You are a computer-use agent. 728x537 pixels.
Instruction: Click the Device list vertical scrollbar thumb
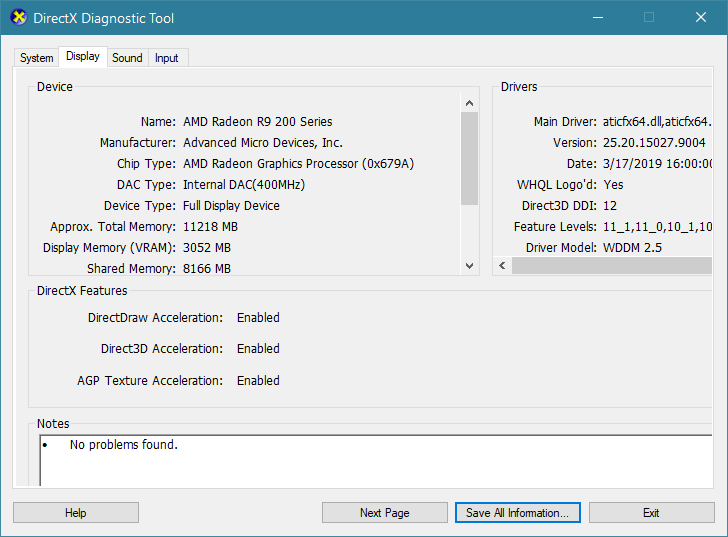(x=469, y=158)
